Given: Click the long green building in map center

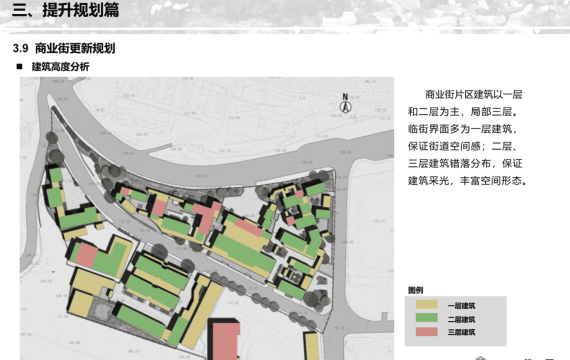Looking at the screenshot, I should pos(244,252).
